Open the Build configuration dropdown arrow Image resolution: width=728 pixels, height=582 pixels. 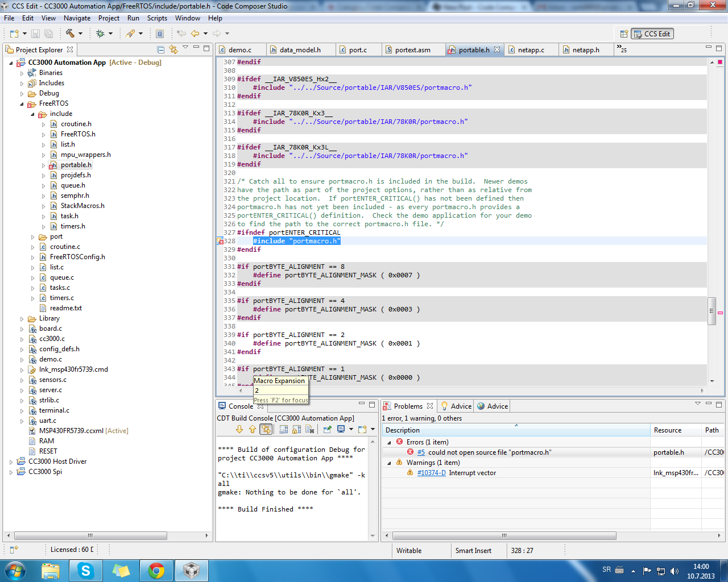[80, 34]
